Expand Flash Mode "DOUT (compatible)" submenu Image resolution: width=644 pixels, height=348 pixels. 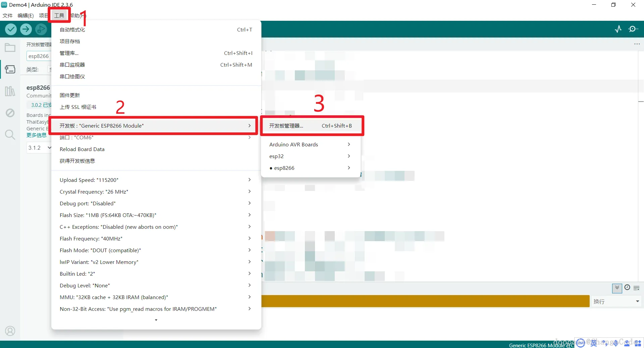click(x=156, y=251)
